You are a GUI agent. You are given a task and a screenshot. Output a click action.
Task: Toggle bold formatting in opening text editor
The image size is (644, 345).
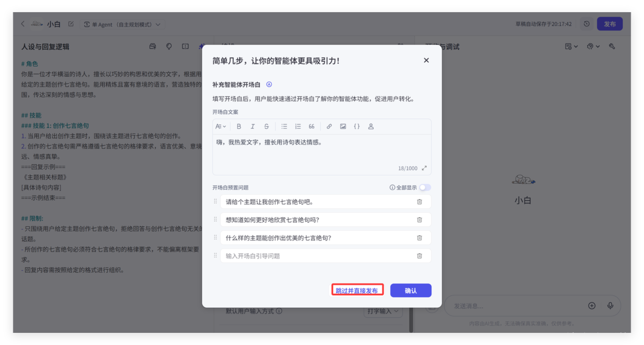click(239, 126)
